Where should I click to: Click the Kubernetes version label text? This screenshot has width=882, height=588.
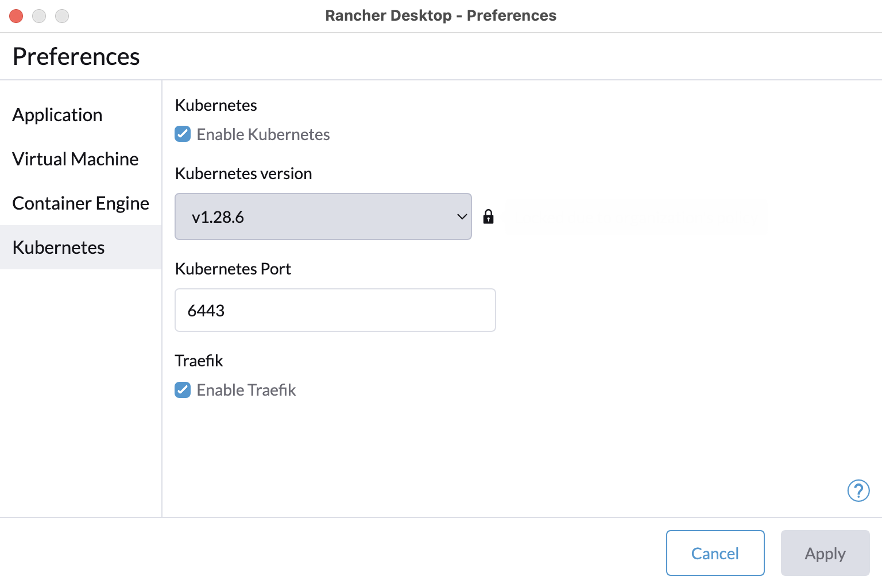point(243,173)
